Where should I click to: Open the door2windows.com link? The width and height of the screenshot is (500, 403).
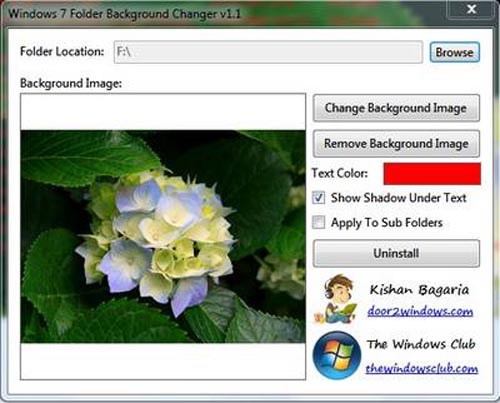(x=420, y=311)
